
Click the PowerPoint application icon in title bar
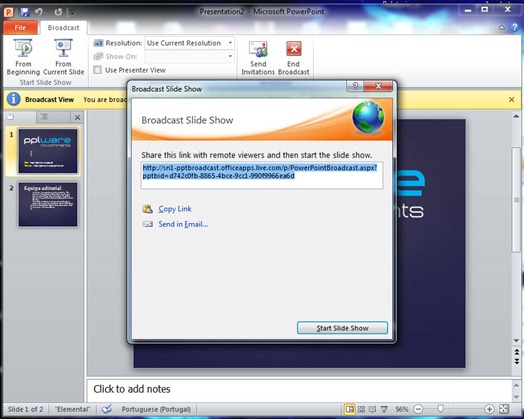(x=9, y=12)
